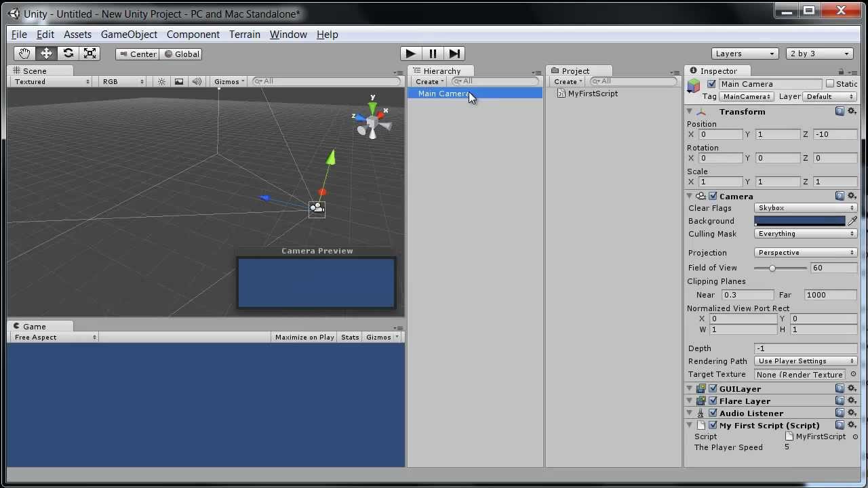This screenshot has height=488, width=868.
Task: Open Flare Layer gear menu
Action: [x=852, y=401]
